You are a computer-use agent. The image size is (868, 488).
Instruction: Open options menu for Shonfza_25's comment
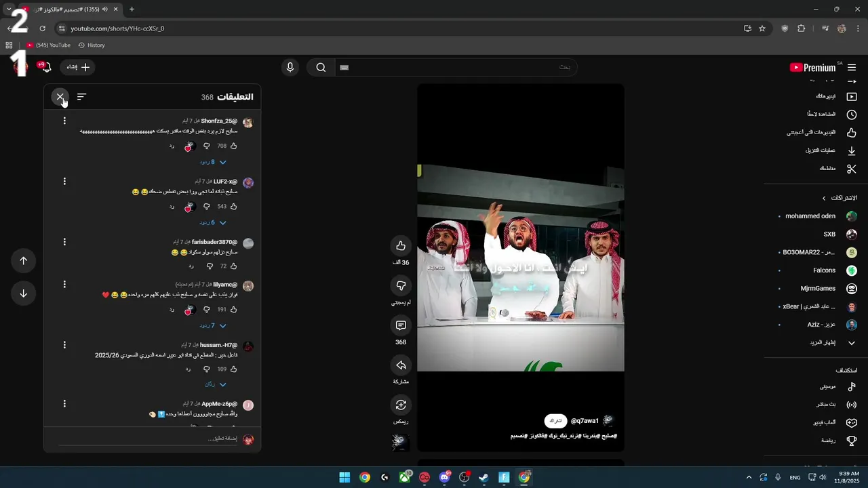[64, 121]
